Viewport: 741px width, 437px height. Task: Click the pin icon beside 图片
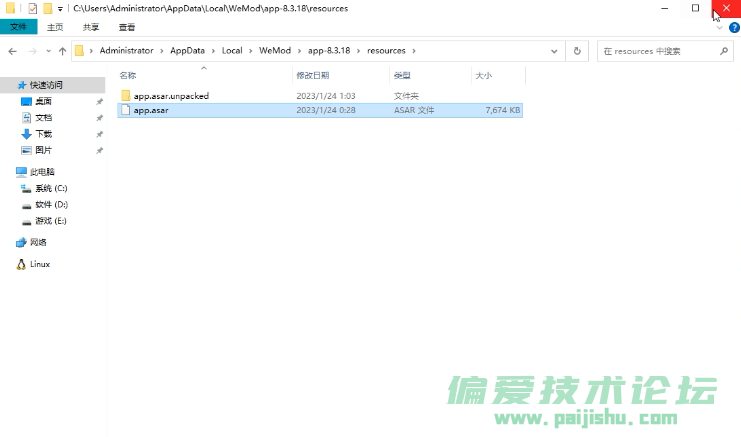[99, 151]
